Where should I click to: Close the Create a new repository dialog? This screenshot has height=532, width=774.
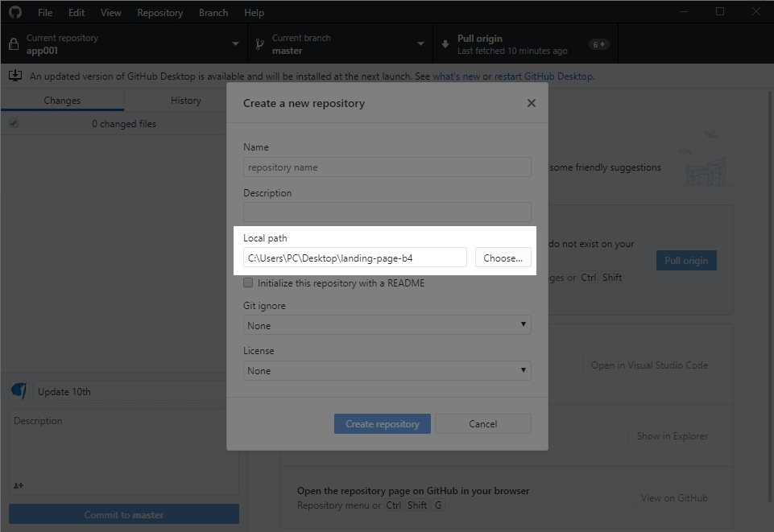point(531,103)
